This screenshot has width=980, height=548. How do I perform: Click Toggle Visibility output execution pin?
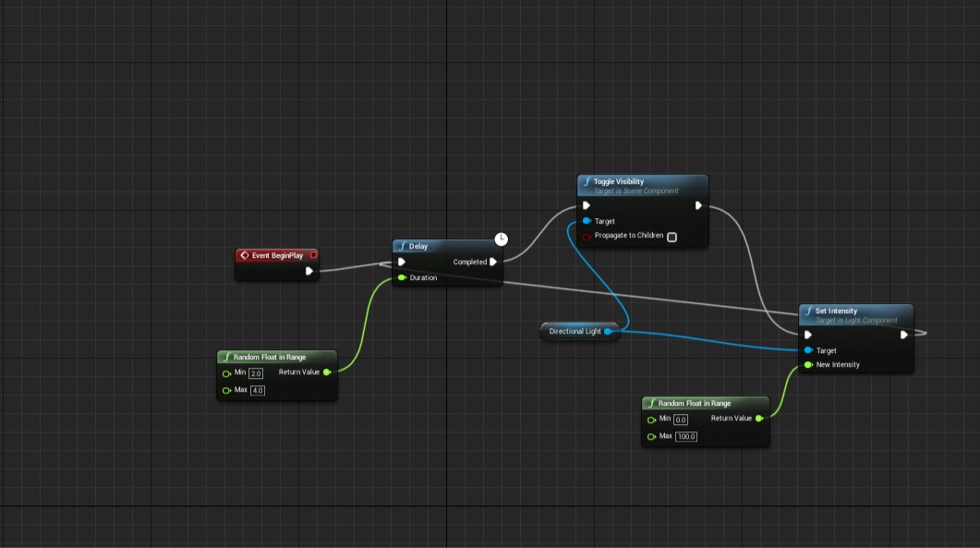point(698,205)
